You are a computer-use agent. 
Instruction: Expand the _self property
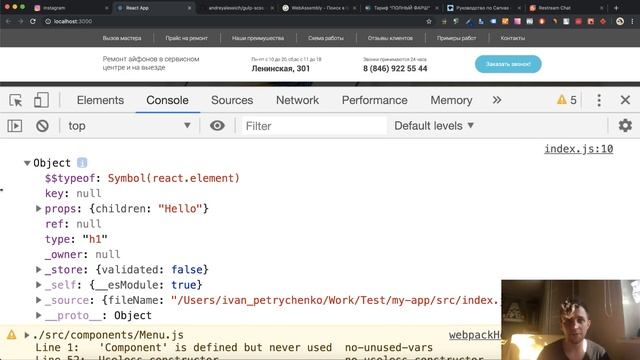click(38, 284)
